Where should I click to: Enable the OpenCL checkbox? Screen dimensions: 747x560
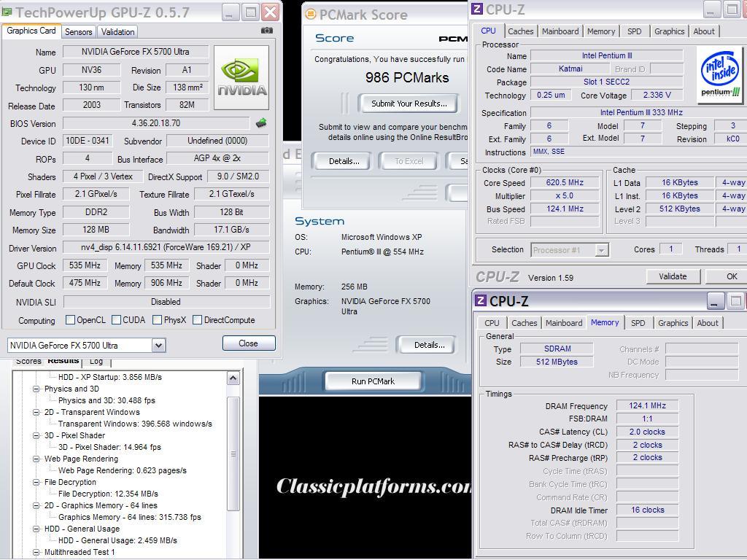tap(70, 320)
